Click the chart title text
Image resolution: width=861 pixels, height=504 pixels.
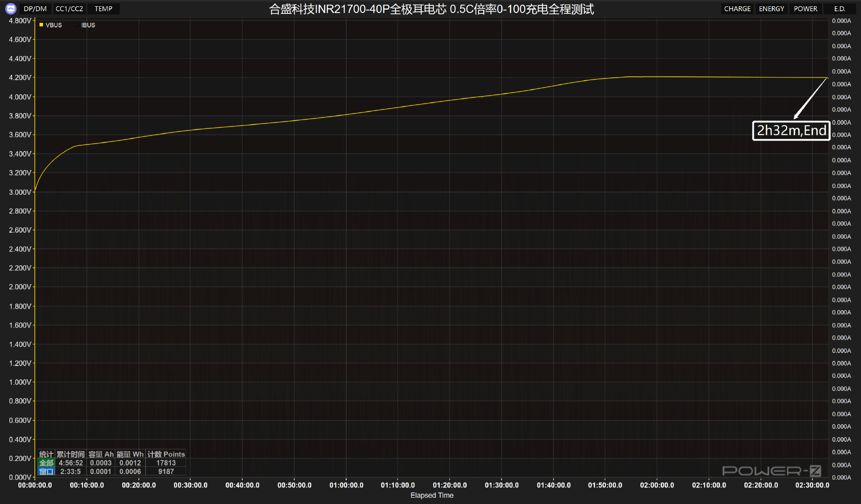click(431, 9)
